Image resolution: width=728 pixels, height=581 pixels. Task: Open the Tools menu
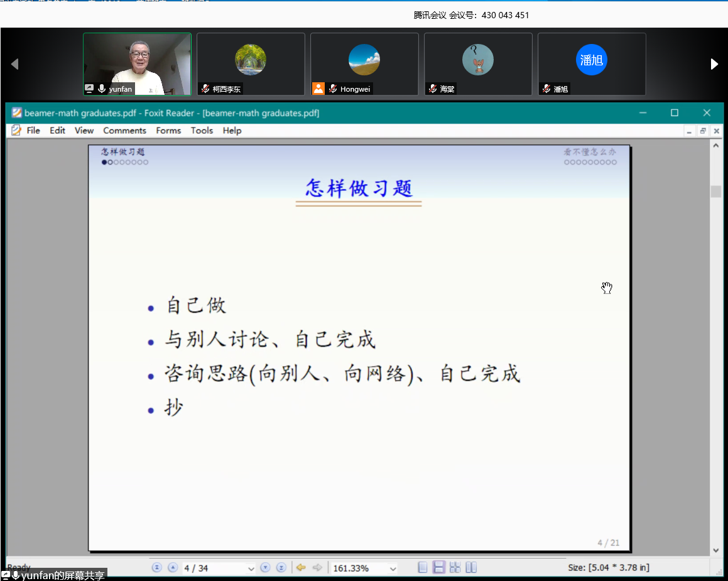point(202,131)
